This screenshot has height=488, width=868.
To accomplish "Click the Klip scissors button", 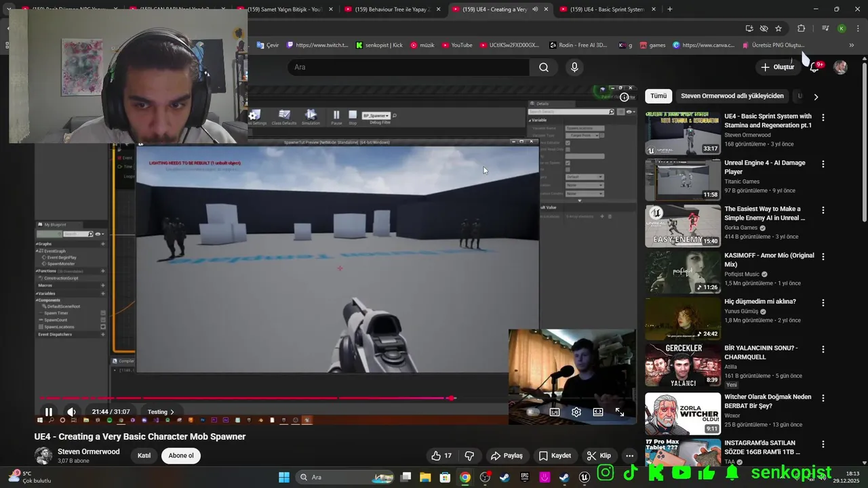I will 599,455.
